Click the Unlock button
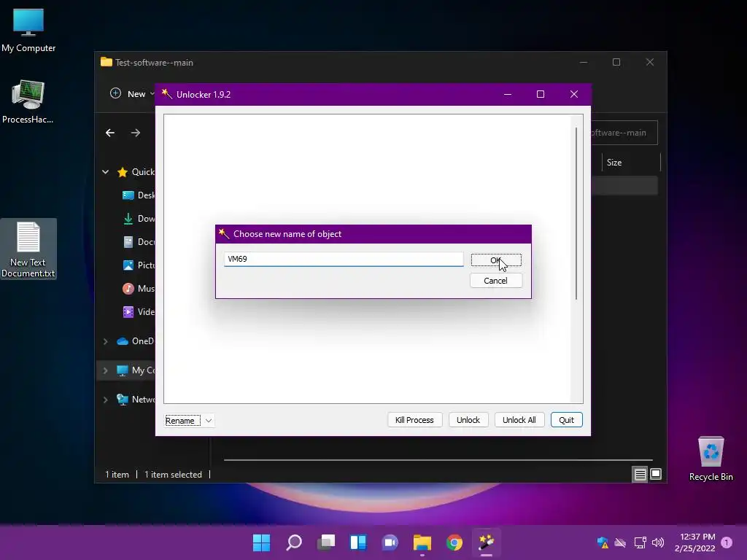The image size is (747, 560). click(x=468, y=420)
